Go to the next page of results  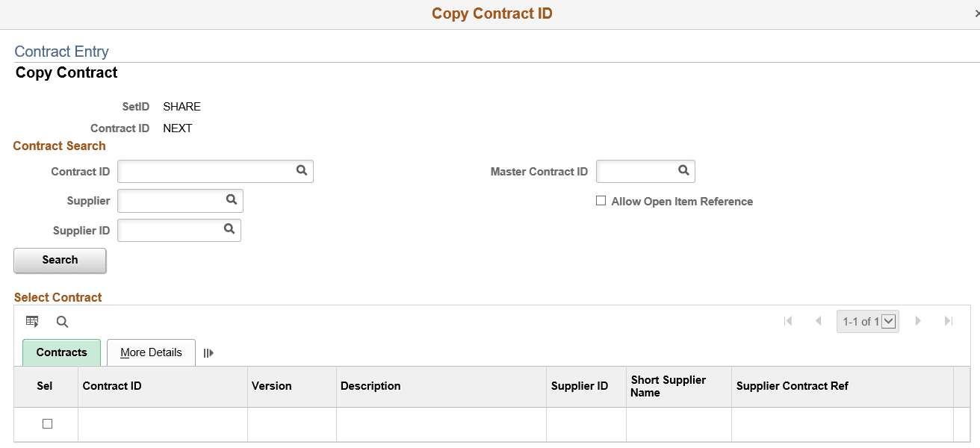(917, 320)
